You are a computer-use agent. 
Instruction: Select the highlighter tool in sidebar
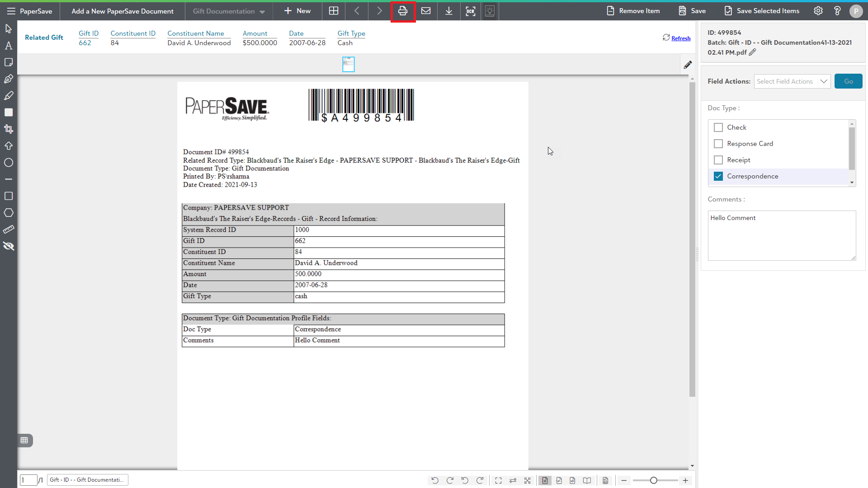9,96
